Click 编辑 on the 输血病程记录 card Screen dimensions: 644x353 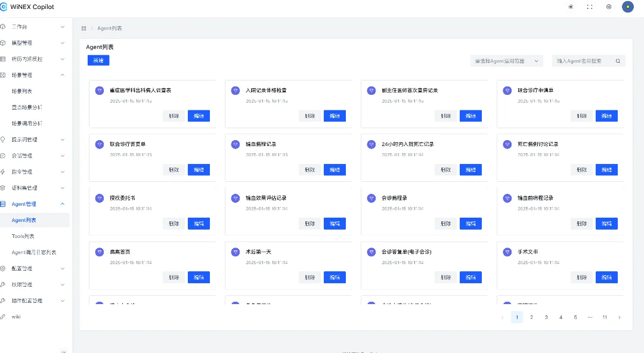pos(335,170)
